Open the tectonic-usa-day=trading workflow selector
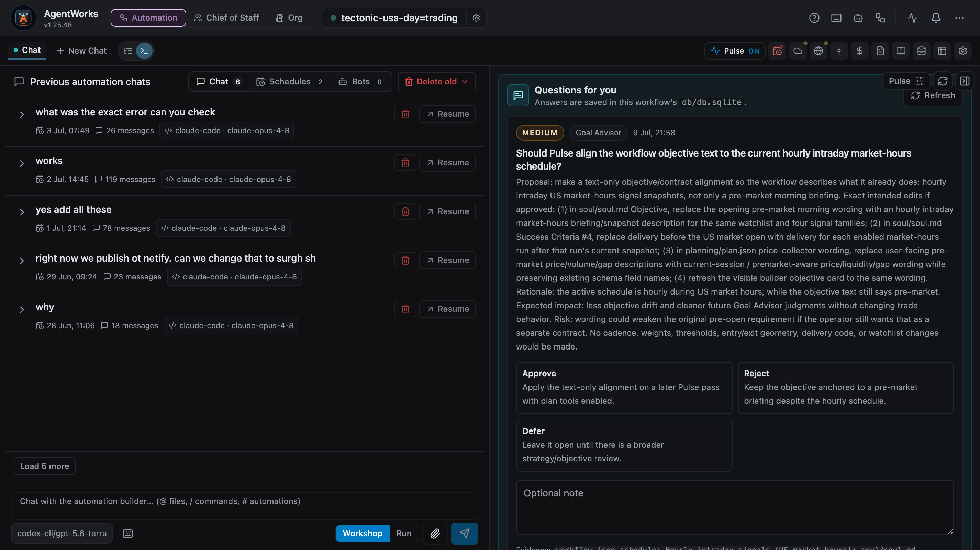 (x=394, y=18)
